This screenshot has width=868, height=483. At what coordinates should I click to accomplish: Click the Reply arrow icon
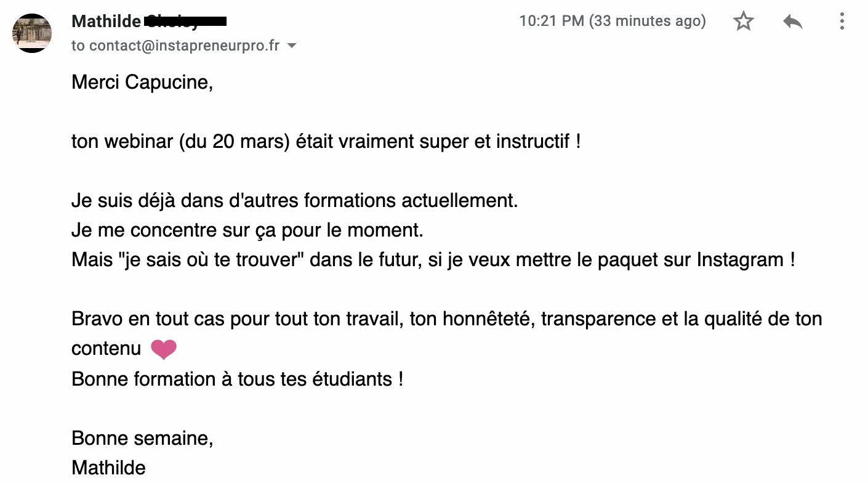coord(793,22)
